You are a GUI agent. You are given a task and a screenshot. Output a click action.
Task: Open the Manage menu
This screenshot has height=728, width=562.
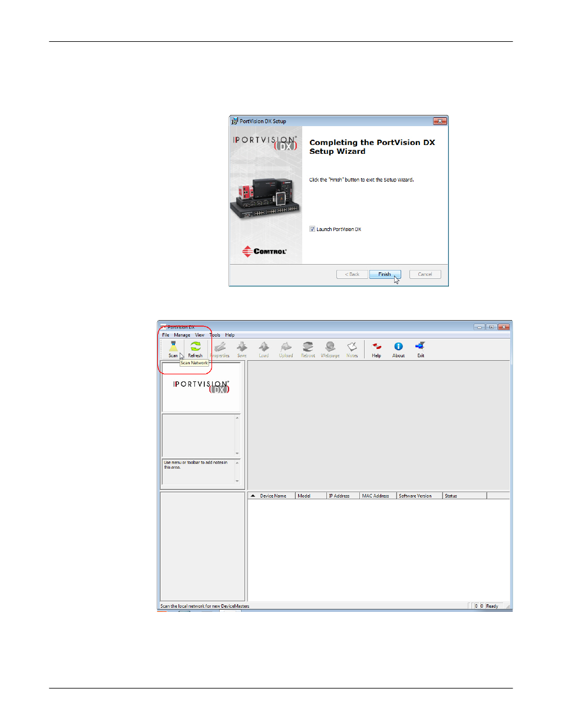pos(182,335)
